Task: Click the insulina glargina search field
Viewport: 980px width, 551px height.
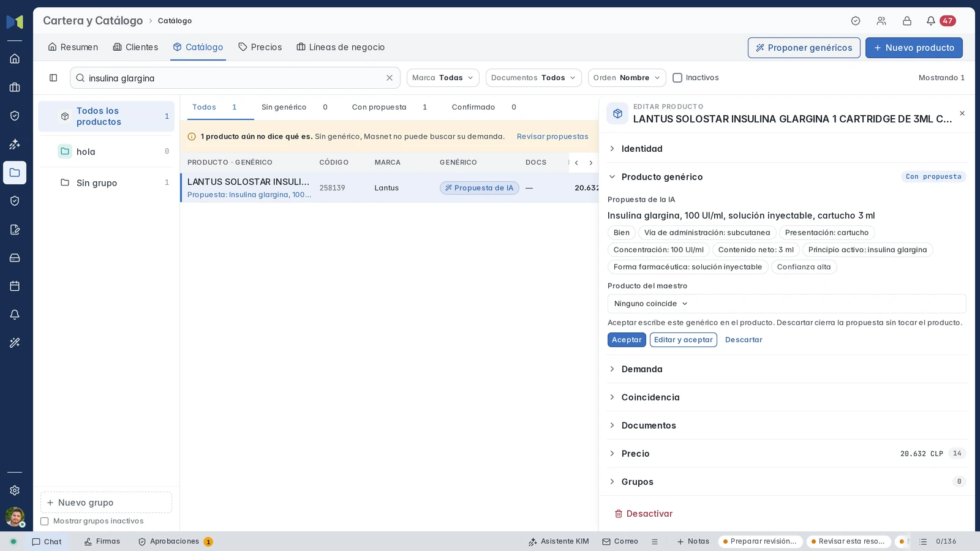Action: tap(235, 78)
